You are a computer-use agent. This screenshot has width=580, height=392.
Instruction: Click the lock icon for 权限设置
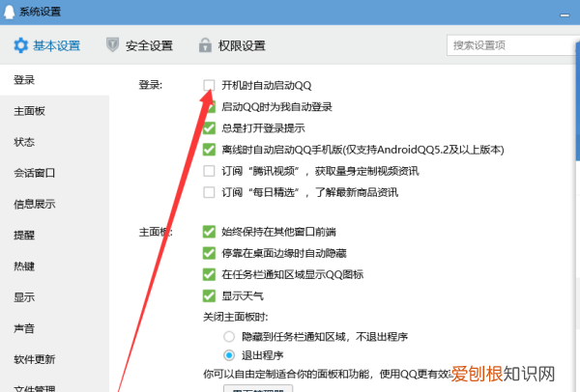pyautogui.click(x=205, y=45)
